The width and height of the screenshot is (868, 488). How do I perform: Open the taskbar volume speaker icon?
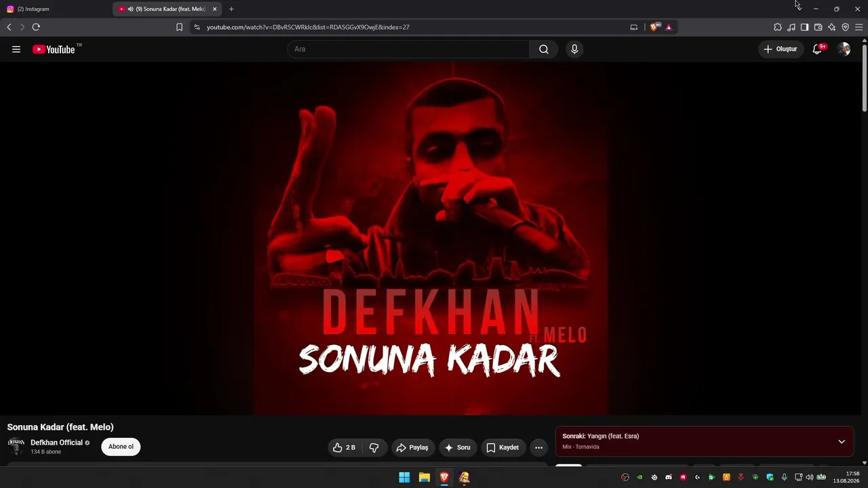810,478
